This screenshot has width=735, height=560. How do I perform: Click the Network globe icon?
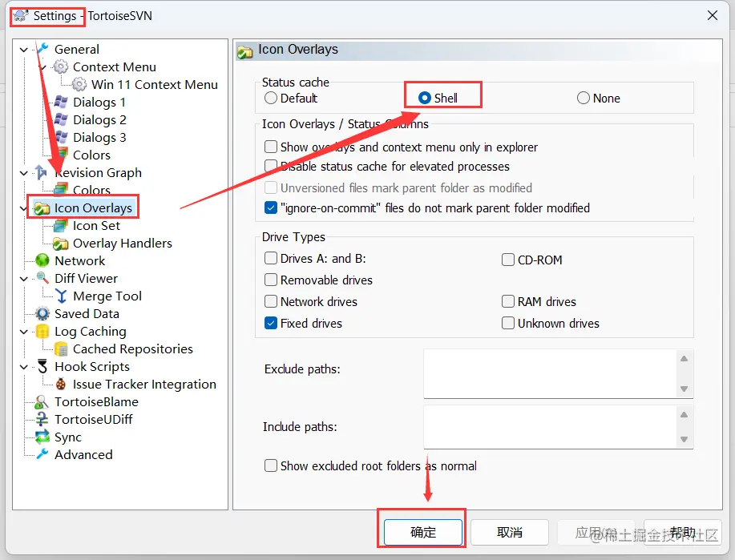42,260
